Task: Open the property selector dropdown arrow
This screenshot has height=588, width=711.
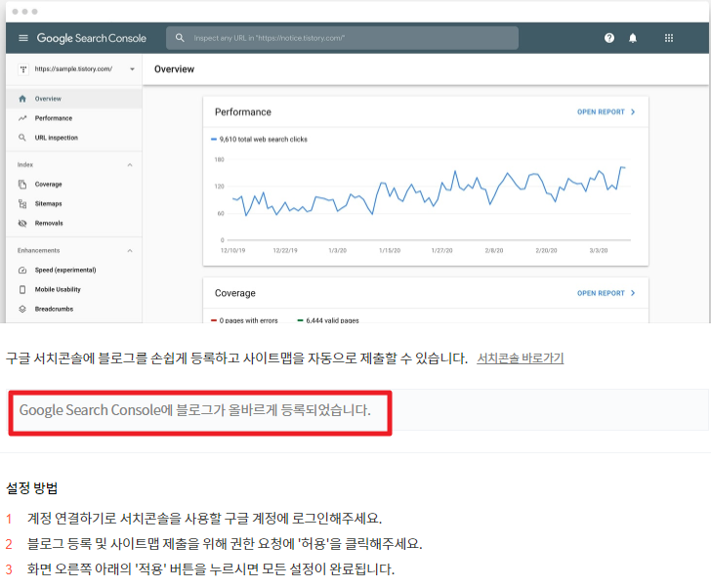Action: 132,69
